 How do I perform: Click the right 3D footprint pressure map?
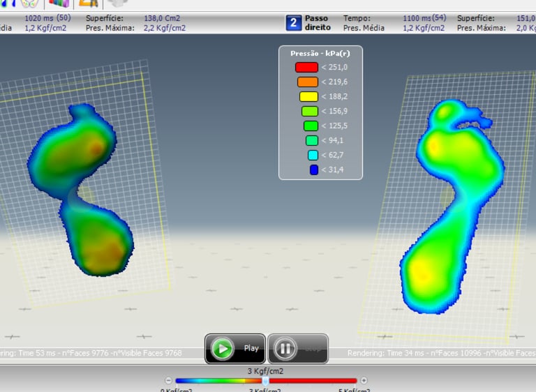click(x=452, y=206)
